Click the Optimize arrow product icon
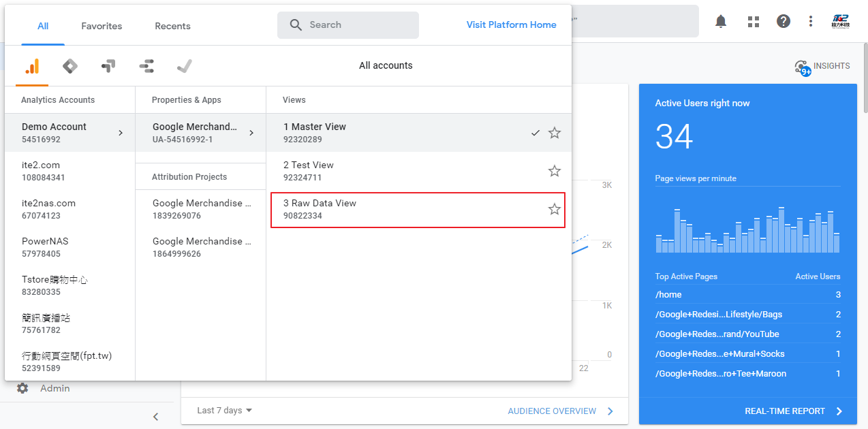The height and width of the screenshot is (429, 868). [108, 66]
